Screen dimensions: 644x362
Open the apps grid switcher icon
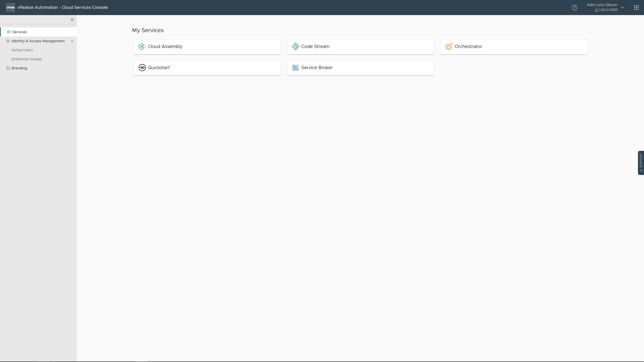coord(636,8)
